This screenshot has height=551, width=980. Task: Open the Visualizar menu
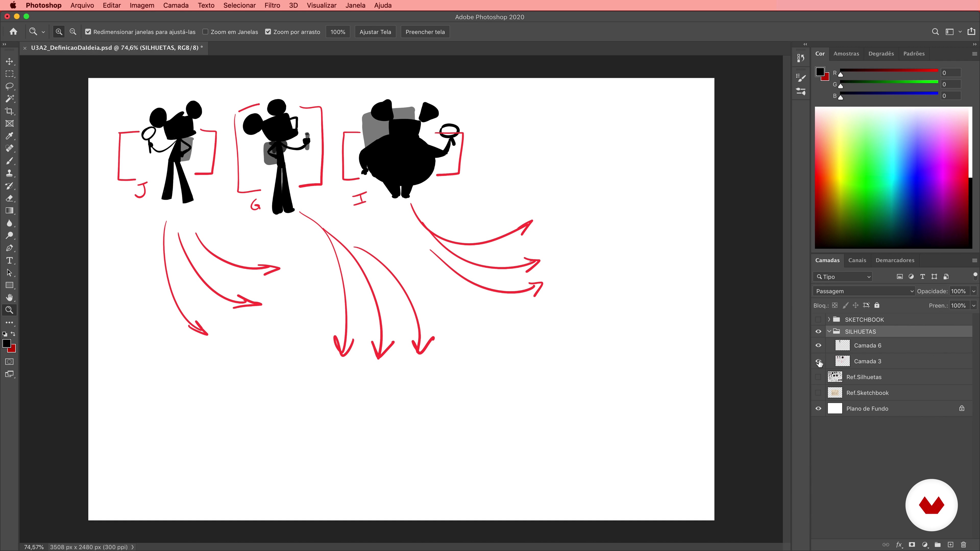tap(322, 5)
